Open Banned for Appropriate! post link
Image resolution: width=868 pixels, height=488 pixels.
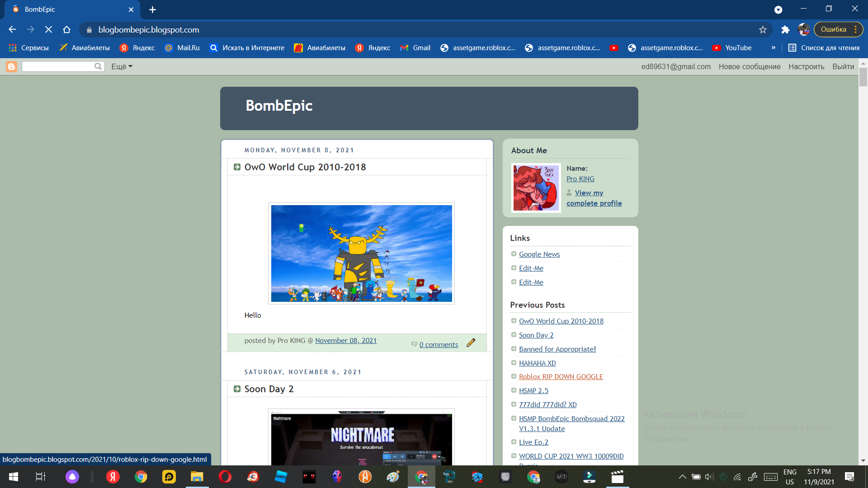click(557, 349)
